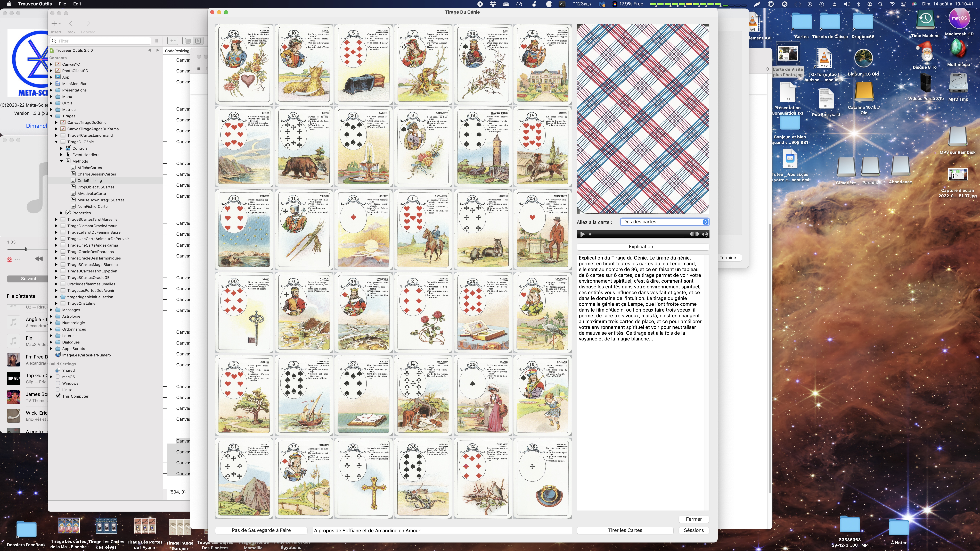
Task: Expand the PhotoClientSC item
Action: (x=51, y=71)
